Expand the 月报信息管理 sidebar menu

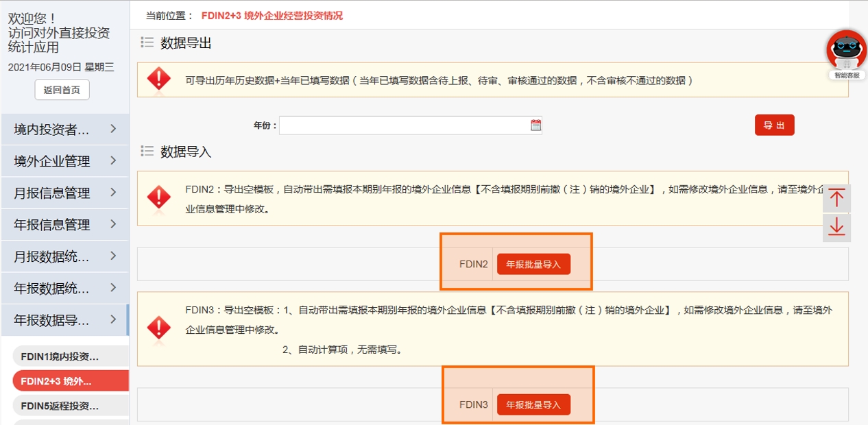coord(65,193)
